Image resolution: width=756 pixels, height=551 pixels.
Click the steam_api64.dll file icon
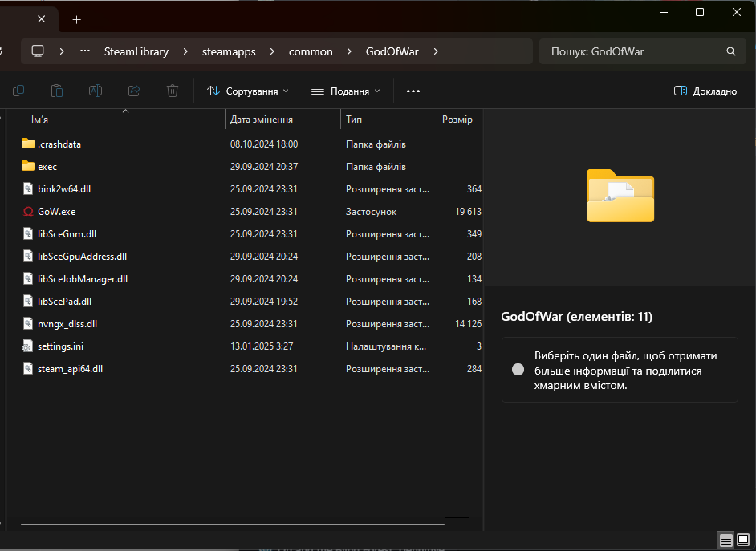click(x=28, y=368)
